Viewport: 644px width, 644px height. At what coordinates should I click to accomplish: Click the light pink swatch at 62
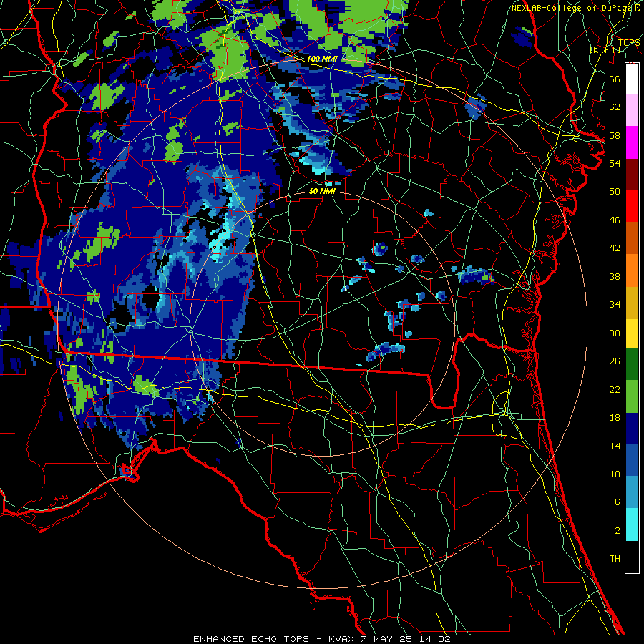pyautogui.click(x=632, y=109)
